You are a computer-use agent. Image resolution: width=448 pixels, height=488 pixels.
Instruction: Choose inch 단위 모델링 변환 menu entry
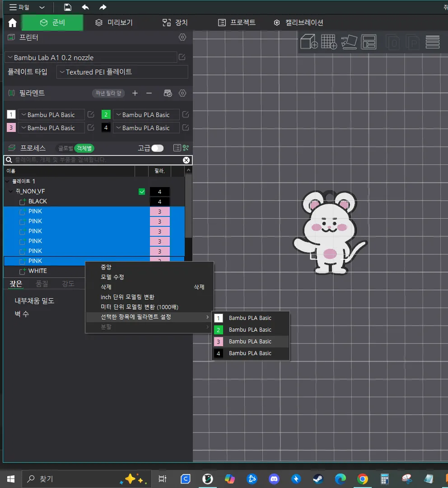click(149, 297)
